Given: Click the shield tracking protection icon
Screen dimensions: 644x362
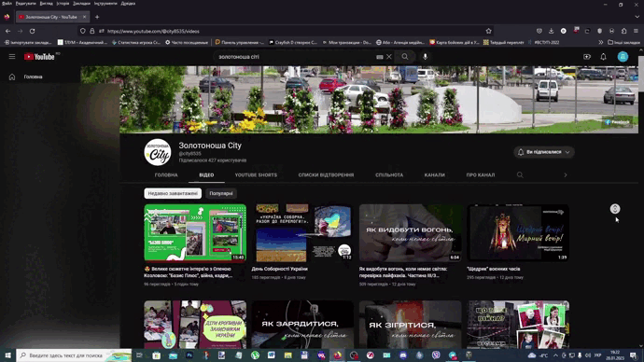Looking at the screenshot, I should (x=83, y=31).
